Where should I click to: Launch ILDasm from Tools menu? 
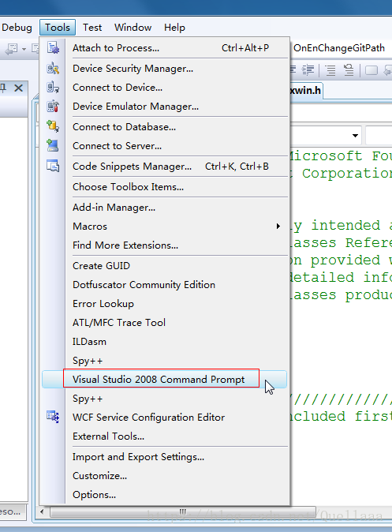coord(165,341)
